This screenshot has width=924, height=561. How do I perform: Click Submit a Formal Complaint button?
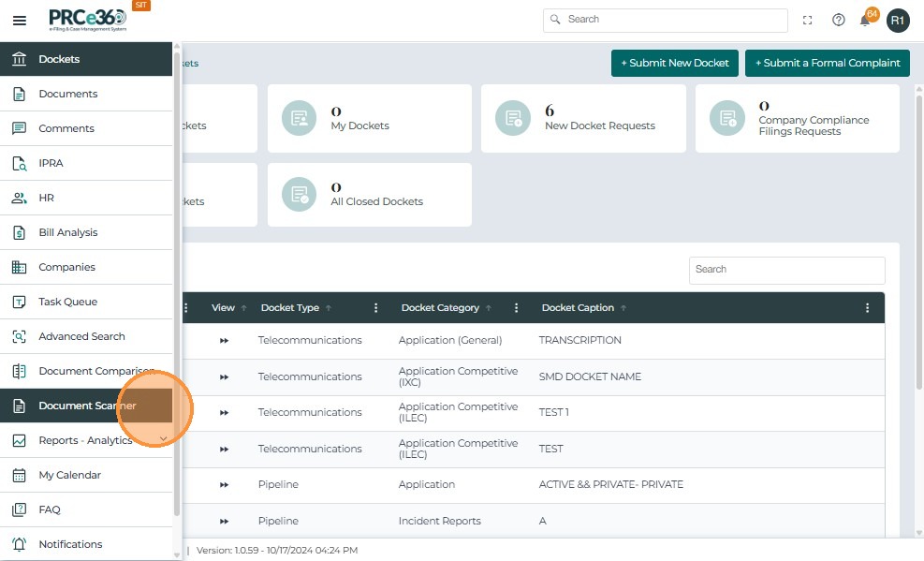827,63
